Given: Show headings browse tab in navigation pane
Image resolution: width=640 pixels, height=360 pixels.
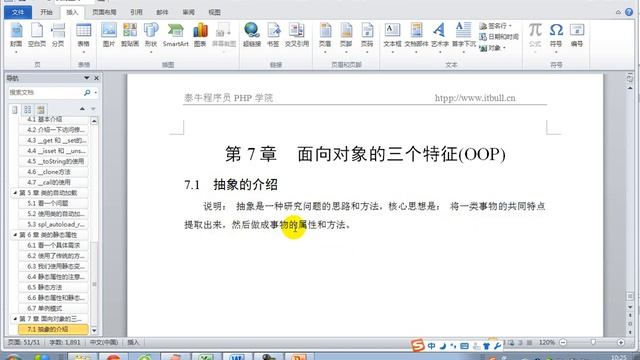Looking at the screenshot, I should tap(15, 109).
